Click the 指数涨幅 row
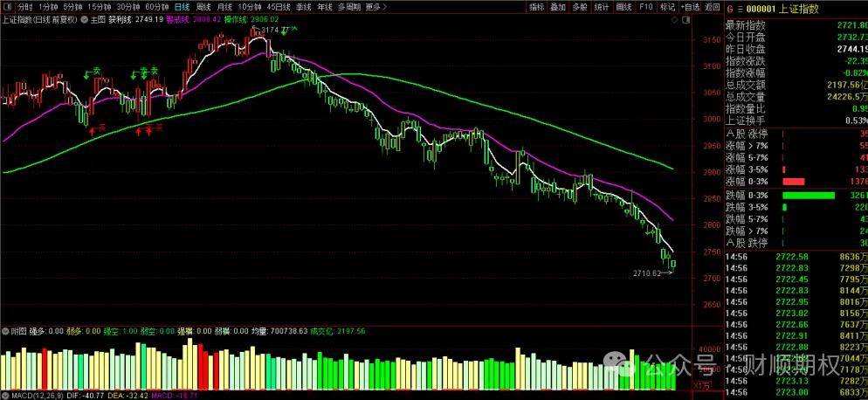 pos(796,72)
